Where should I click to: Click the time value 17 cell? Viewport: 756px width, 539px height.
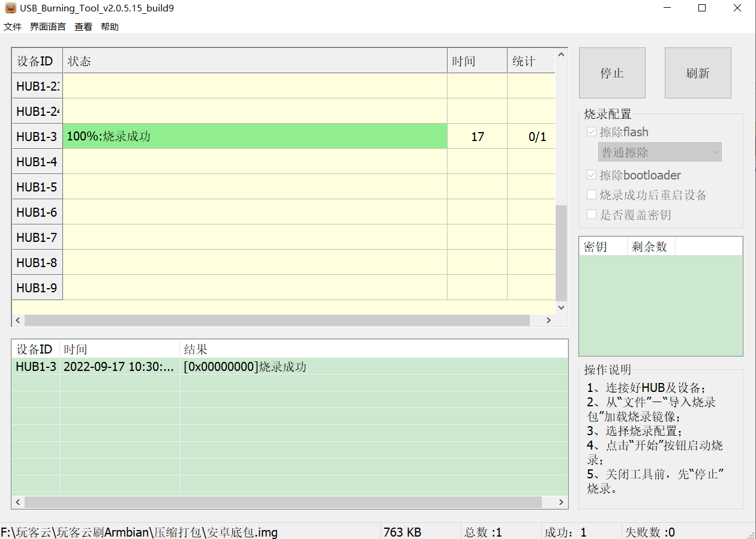(477, 137)
